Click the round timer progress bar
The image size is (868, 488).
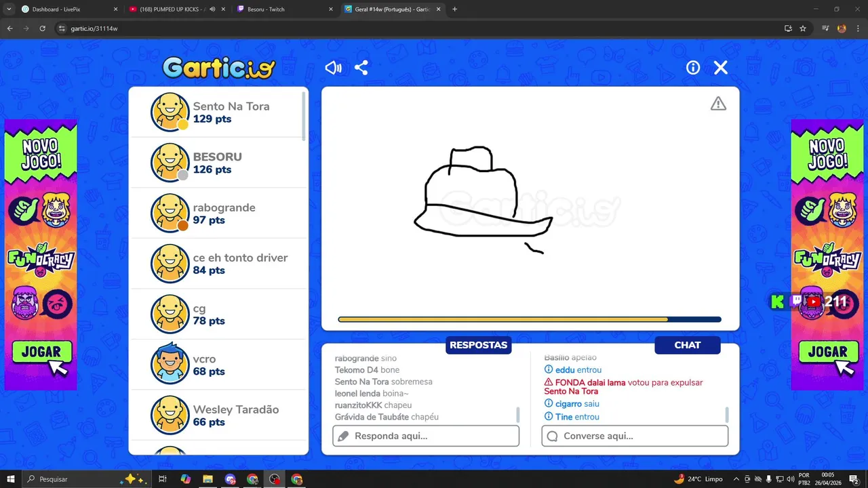[x=530, y=319]
